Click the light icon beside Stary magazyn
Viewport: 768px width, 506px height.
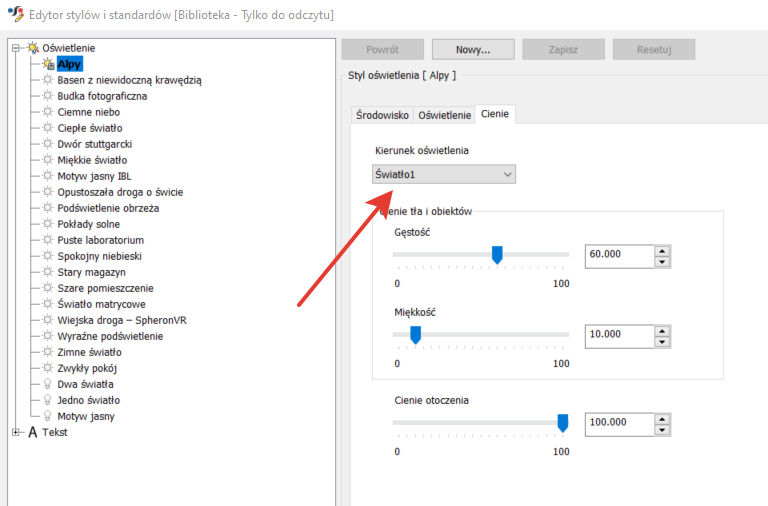pyautogui.click(x=48, y=272)
